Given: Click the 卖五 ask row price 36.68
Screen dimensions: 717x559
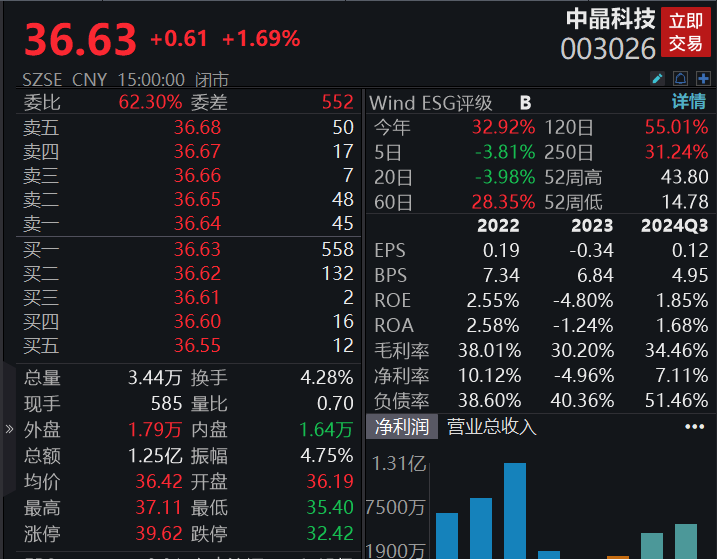Looking at the screenshot, I should point(197,127).
